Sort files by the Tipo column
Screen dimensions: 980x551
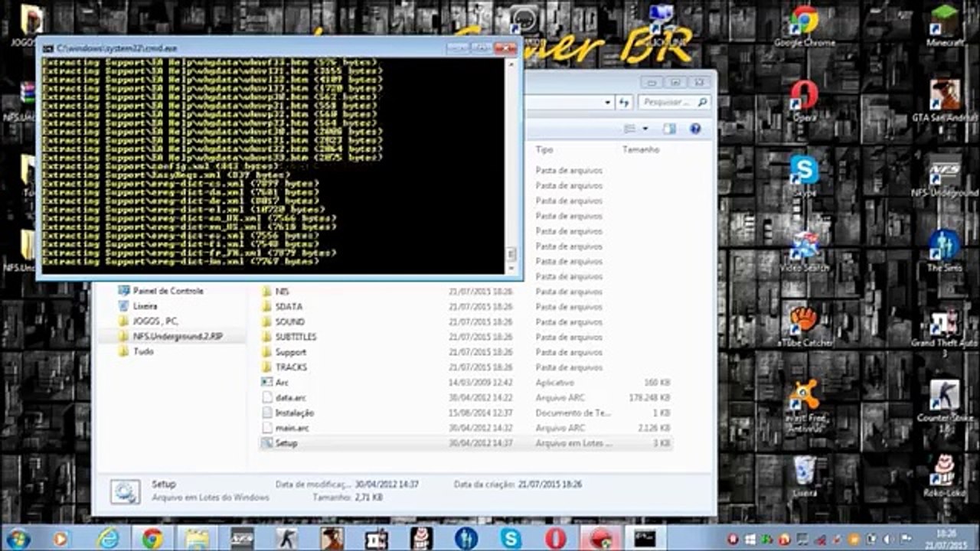(x=544, y=149)
